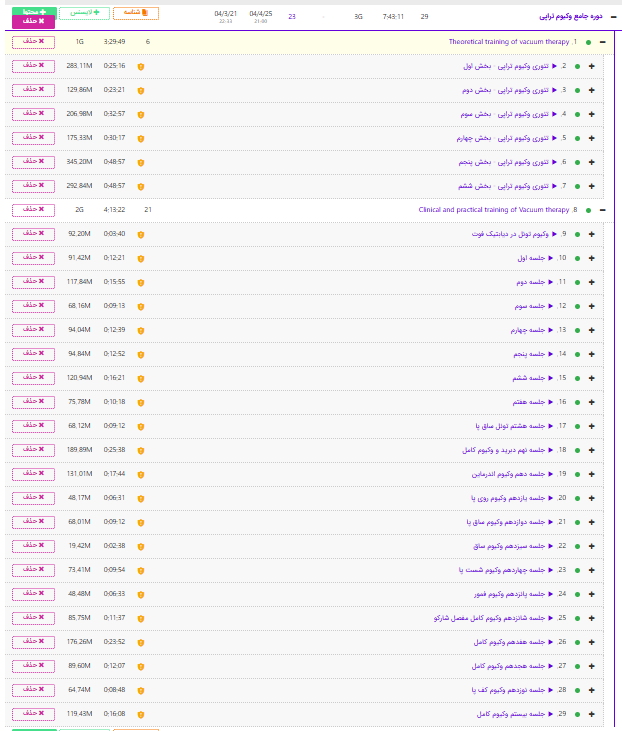
Task: Click shield icon on 292.84M row
Action: coord(140,186)
